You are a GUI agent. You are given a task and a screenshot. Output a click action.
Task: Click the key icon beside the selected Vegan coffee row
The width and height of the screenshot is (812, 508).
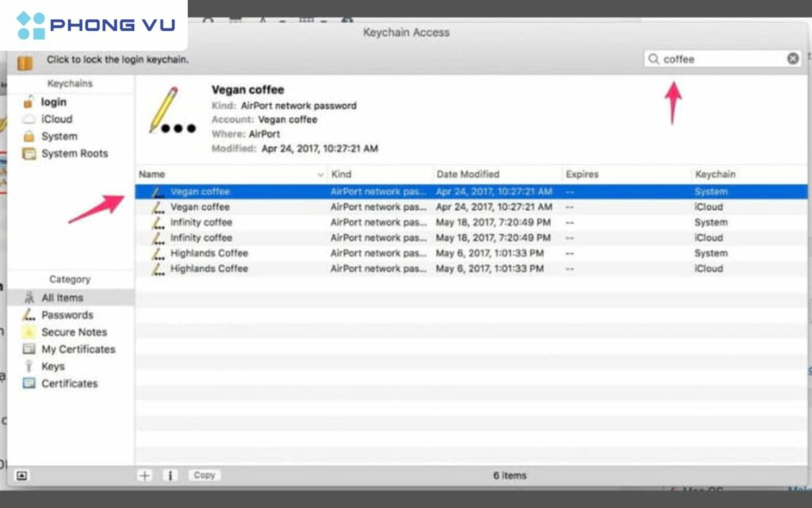[x=159, y=191]
